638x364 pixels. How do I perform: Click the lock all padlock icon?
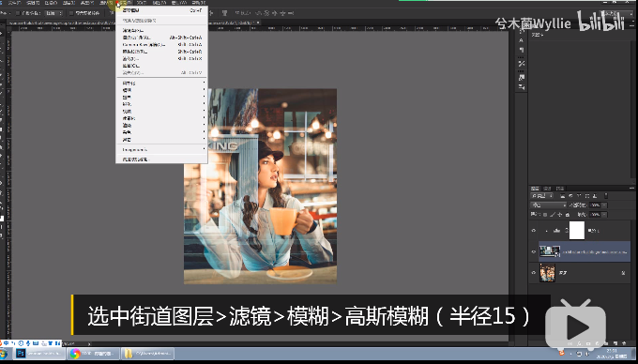pyautogui.click(x=568, y=215)
